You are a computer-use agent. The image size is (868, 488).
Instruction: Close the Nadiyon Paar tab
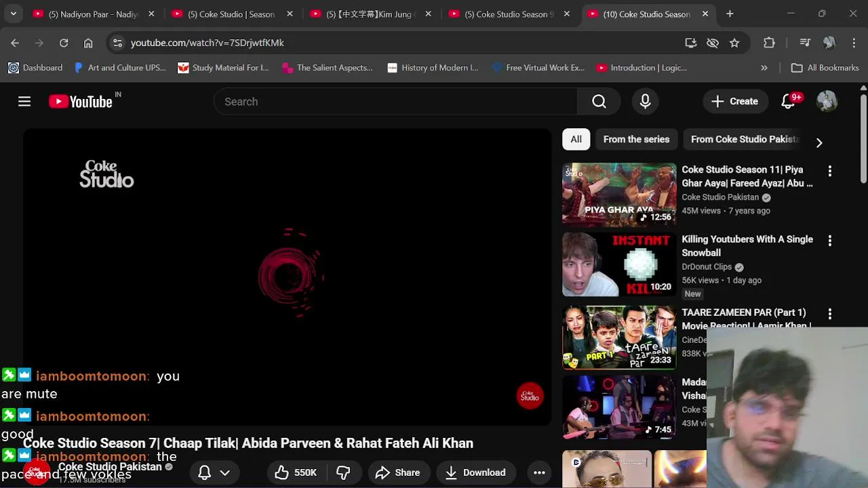coord(151,14)
